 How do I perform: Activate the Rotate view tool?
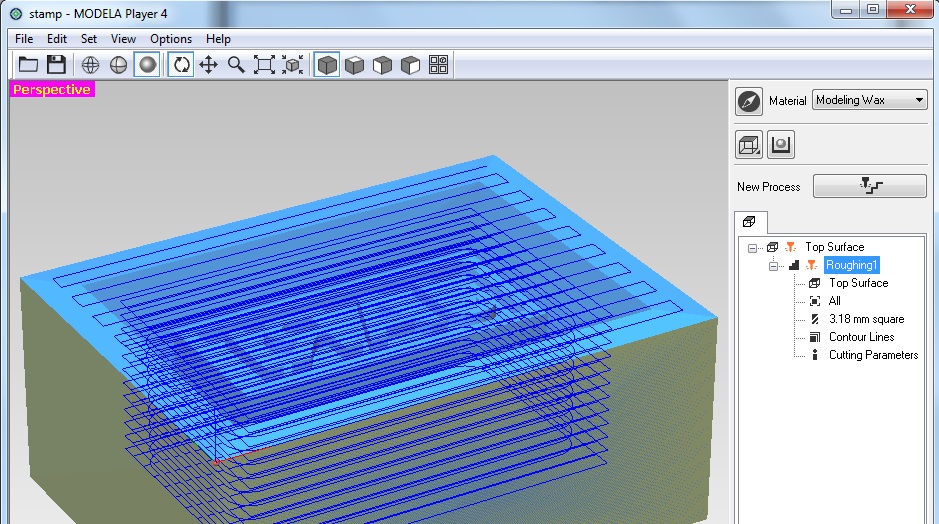pyautogui.click(x=181, y=65)
